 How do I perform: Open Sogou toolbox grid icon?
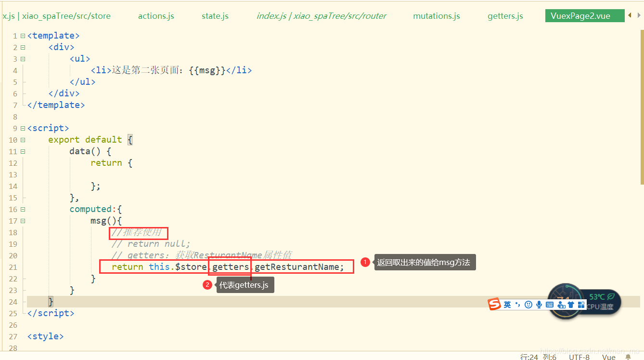(x=581, y=305)
